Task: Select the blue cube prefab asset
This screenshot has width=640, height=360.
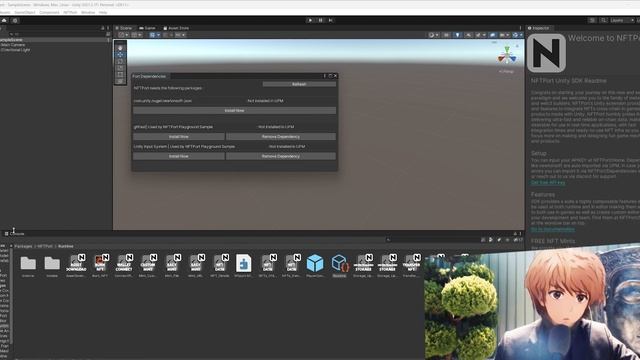Action: point(315,264)
